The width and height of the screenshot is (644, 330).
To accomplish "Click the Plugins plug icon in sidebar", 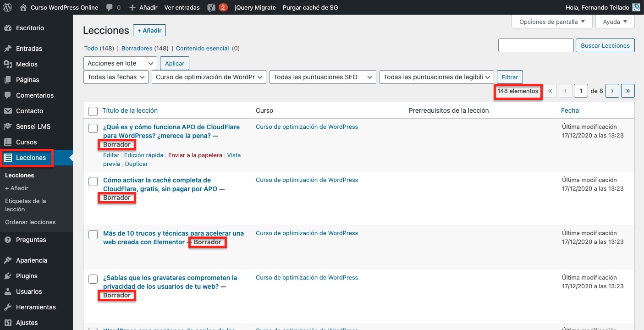I will click(x=8, y=276).
